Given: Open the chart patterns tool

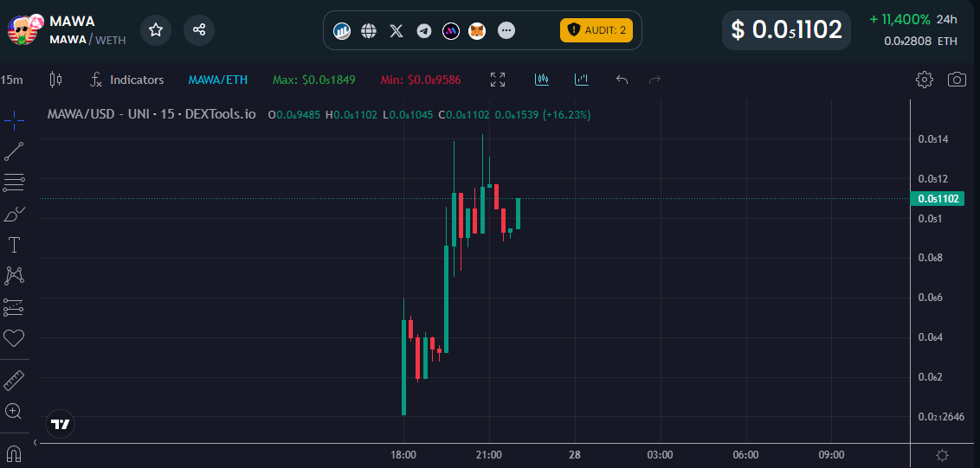Looking at the screenshot, I should click(x=14, y=276).
